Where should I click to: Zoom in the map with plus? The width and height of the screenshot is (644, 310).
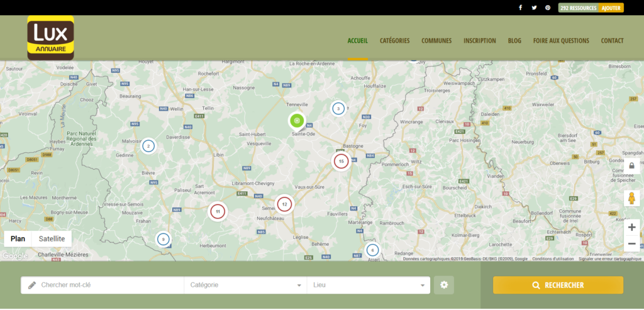[x=631, y=228]
